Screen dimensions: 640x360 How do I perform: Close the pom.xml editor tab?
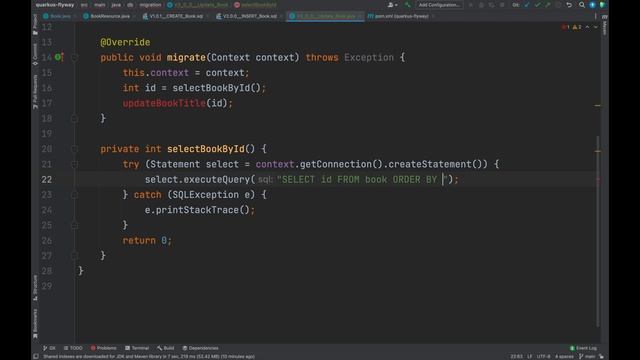433,16
